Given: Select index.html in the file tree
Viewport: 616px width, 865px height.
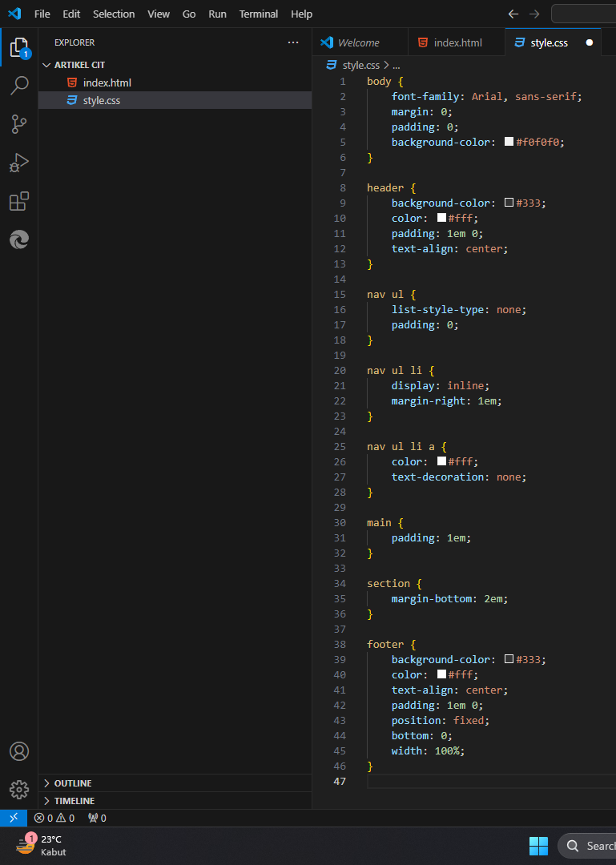Looking at the screenshot, I should pyautogui.click(x=107, y=82).
